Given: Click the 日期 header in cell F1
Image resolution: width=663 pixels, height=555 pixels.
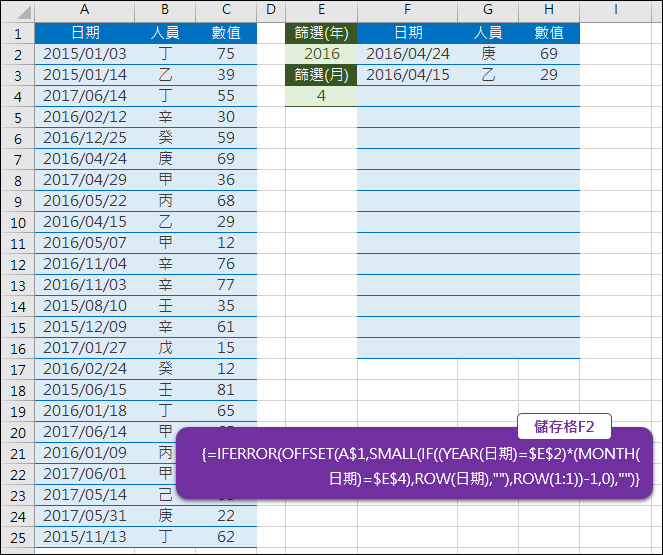Looking at the screenshot, I should 407,33.
